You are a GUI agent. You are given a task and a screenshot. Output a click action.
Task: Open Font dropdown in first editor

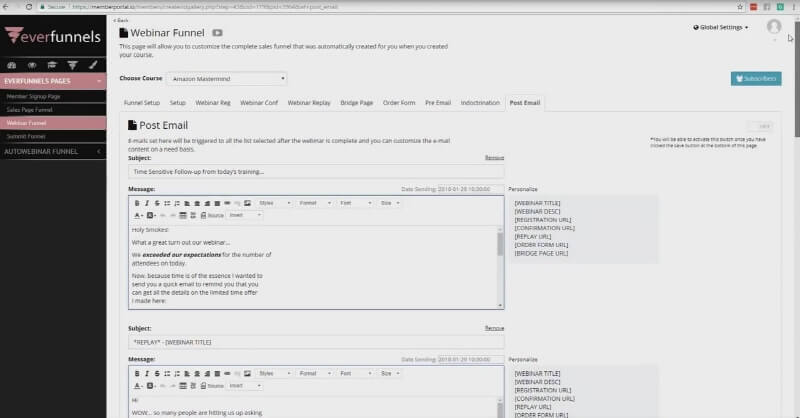356,203
